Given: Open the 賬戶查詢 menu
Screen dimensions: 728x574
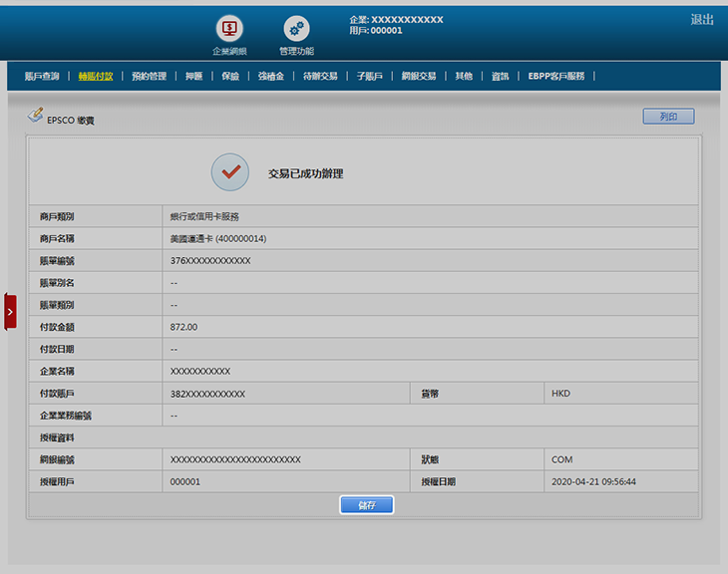Looking at the screenshot, I should click(x=42, y=76).
